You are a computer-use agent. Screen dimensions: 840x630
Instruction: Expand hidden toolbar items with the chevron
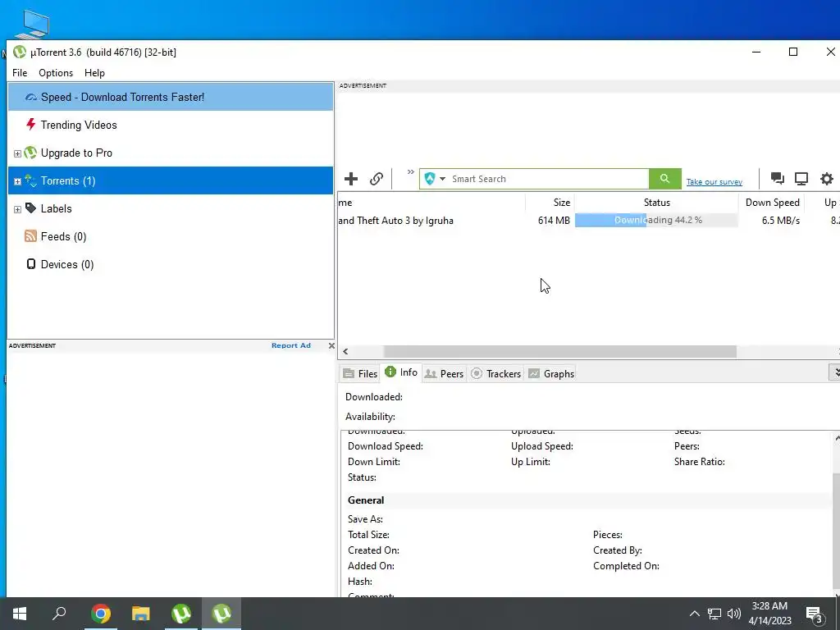410,172
